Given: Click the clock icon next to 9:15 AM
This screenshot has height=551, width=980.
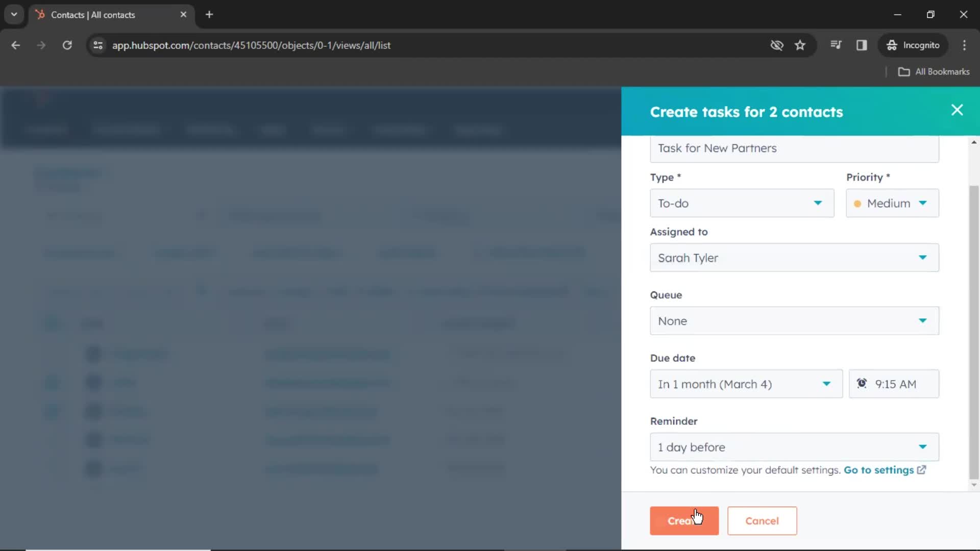Looking at the screenshot, I should [x=862, y=384].
